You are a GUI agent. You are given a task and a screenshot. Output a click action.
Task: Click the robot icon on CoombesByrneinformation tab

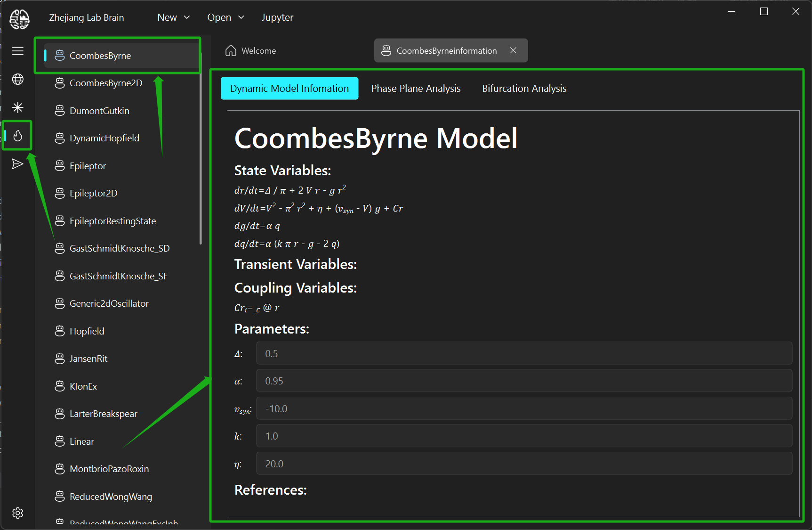[x=386, y=50]
